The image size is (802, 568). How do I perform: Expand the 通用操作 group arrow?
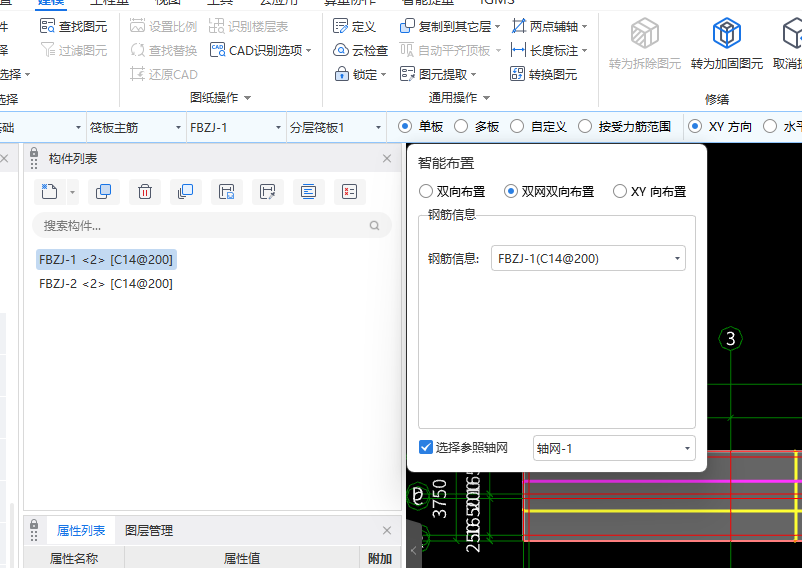pos(486,98)
